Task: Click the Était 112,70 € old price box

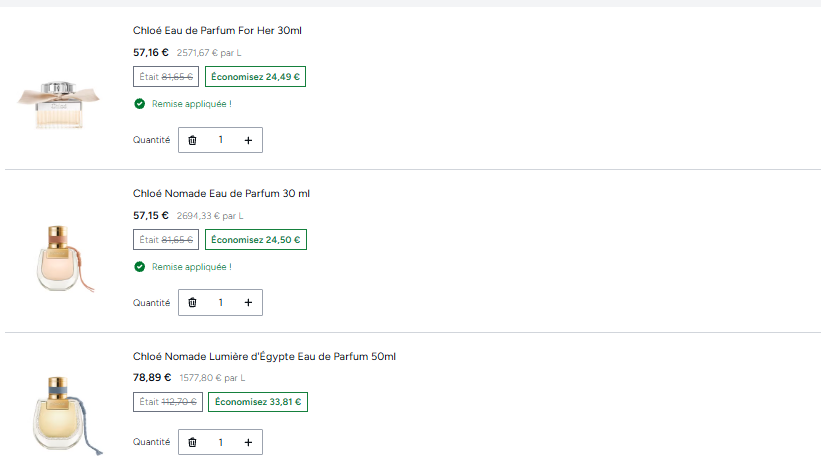Action: 168,402
